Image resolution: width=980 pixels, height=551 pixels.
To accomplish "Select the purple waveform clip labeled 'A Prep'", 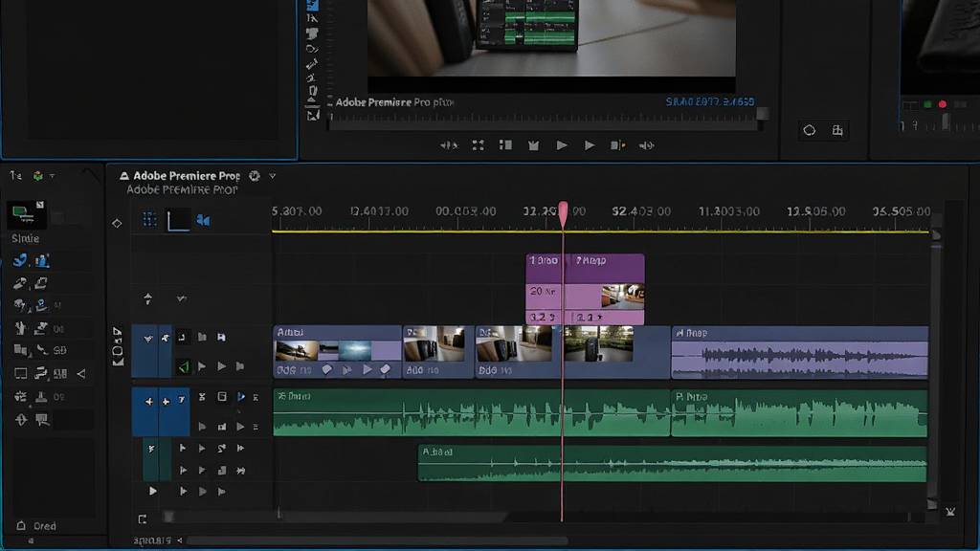I will tap(800, 352).
